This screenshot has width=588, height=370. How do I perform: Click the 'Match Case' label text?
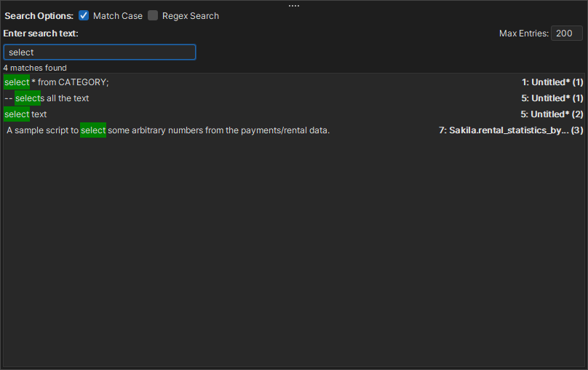(117, 15)
